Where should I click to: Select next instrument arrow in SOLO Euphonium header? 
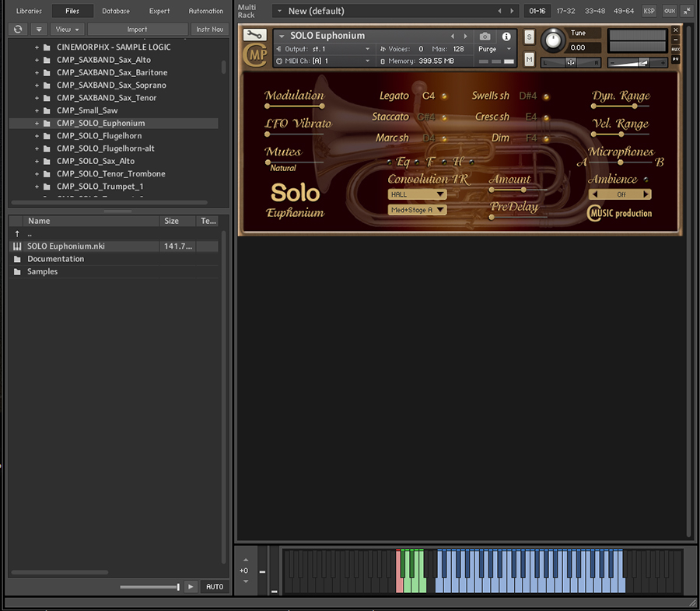coord(466,37)
